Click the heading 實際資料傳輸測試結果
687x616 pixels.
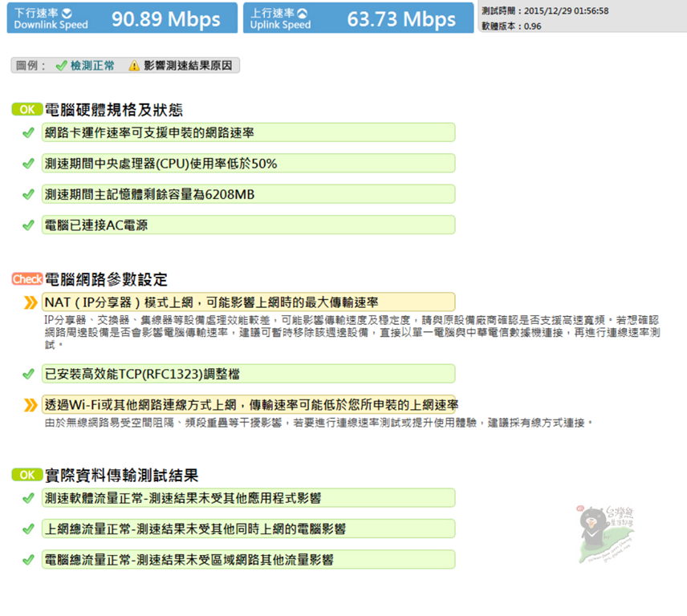pos(122,476)
